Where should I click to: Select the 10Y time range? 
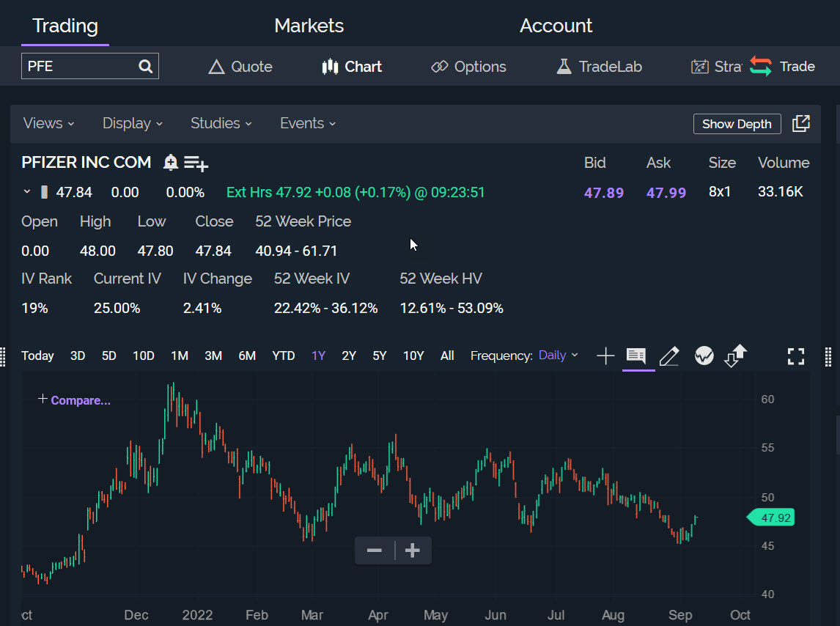(413, 356)
